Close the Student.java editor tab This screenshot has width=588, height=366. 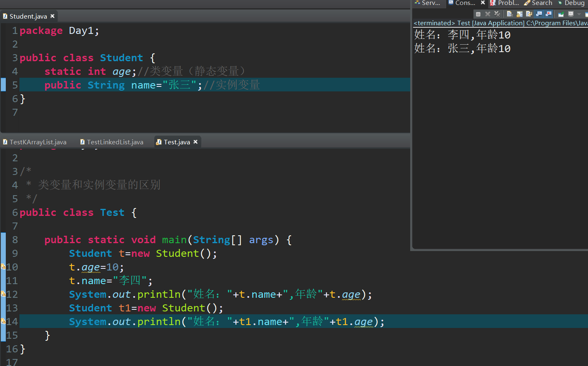coord(53,16)
